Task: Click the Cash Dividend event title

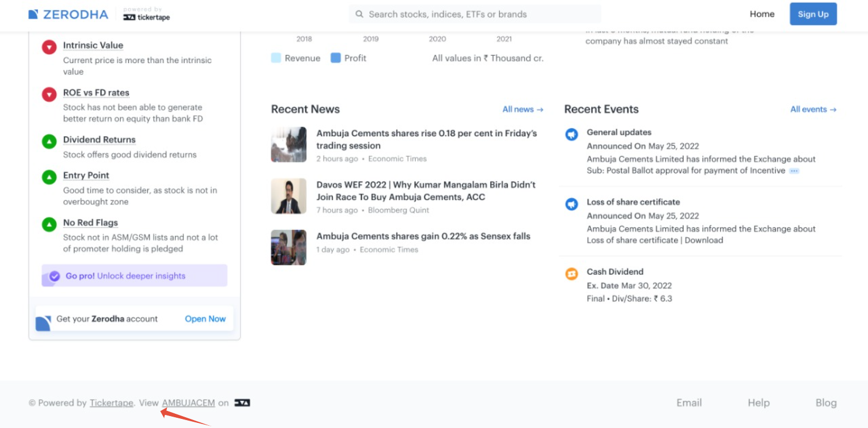Action: pyautogui.click(x=615, y=272)
